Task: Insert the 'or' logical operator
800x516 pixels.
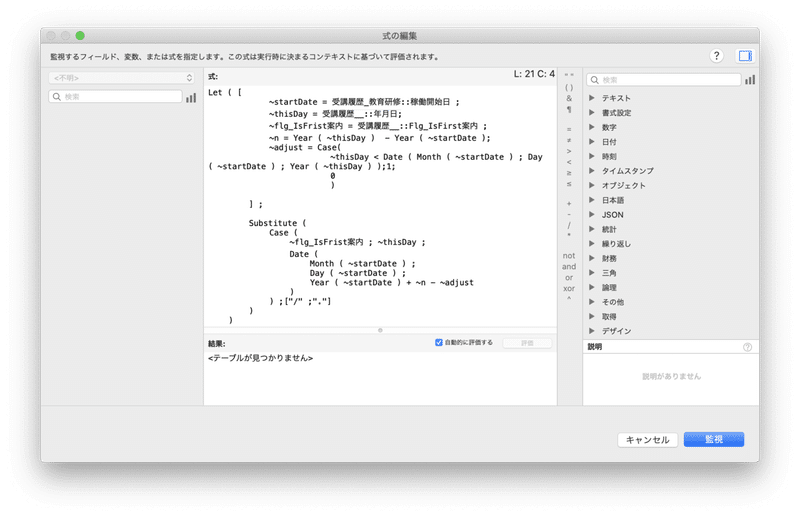Action: [x=569, y=278]
